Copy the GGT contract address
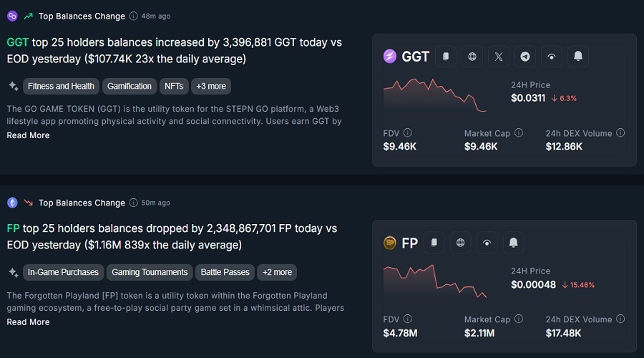 tap(447, 57)
